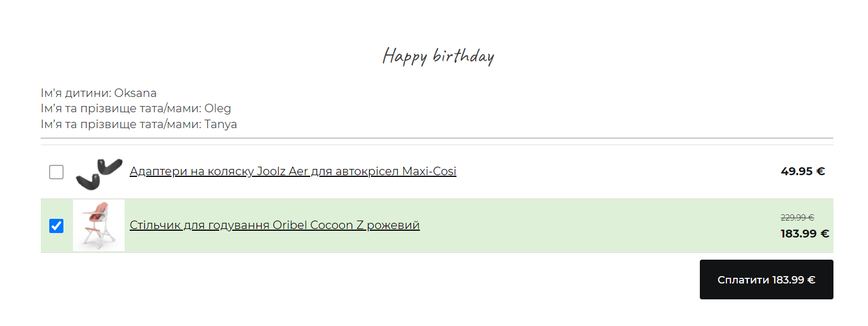The image size is (868, 326).
Task: Open the pink high chair product image
Action: pos(99,226)
